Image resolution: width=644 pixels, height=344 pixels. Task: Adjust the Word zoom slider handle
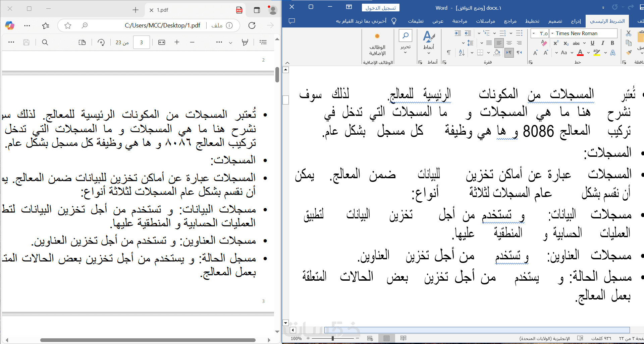(332, 338)
